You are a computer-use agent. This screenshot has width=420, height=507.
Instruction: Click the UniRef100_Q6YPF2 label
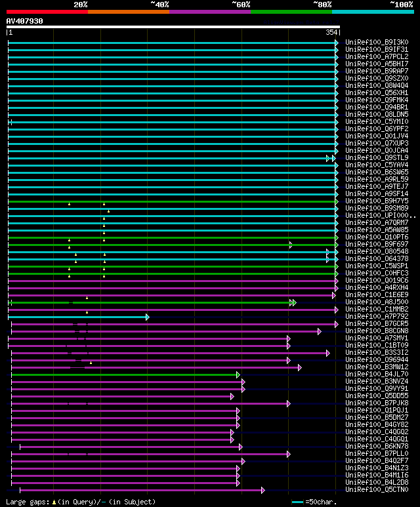coord(377,129)
